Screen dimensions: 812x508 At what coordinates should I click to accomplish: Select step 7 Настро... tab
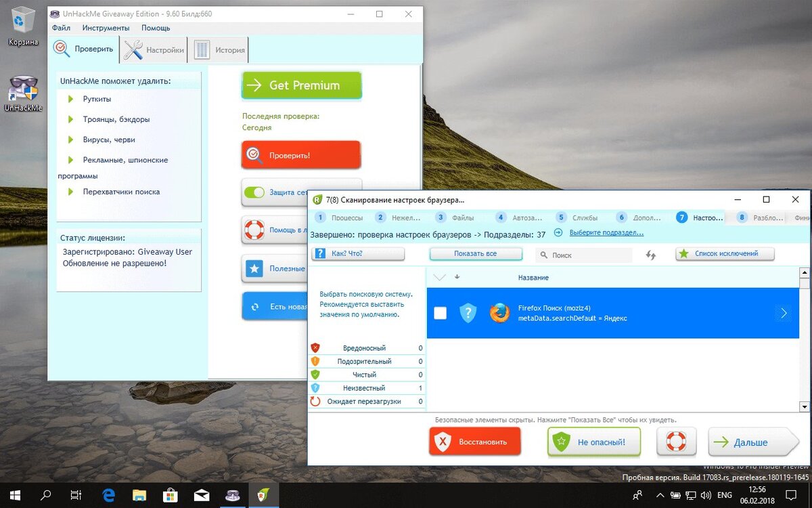[700, 217]
